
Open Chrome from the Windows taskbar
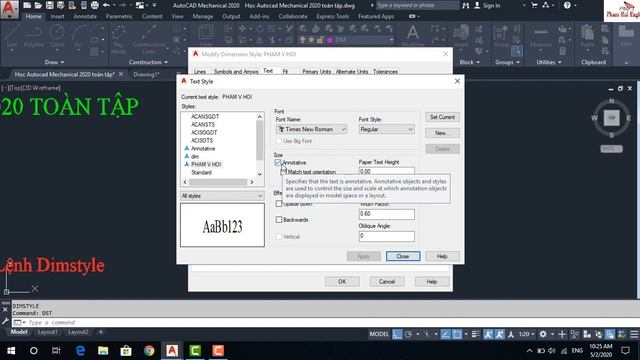pos(149,351)
